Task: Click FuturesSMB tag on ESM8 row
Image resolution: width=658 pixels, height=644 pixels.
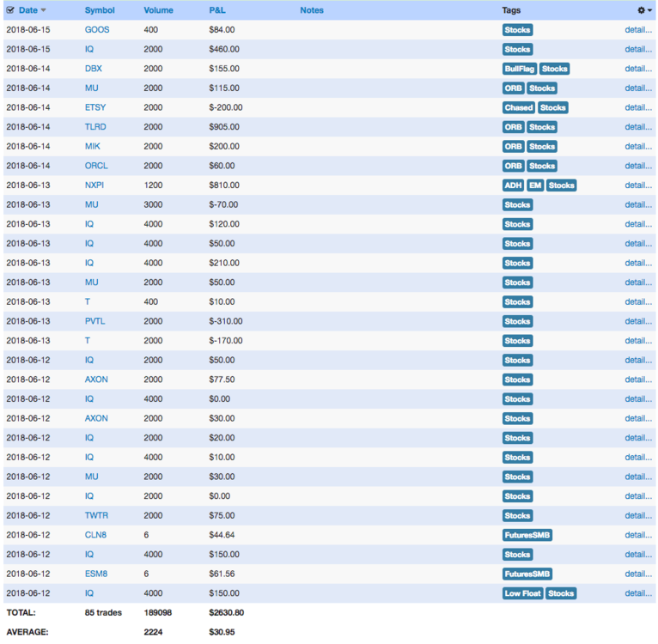Action: pyautogui.click(x=527, y=574)
